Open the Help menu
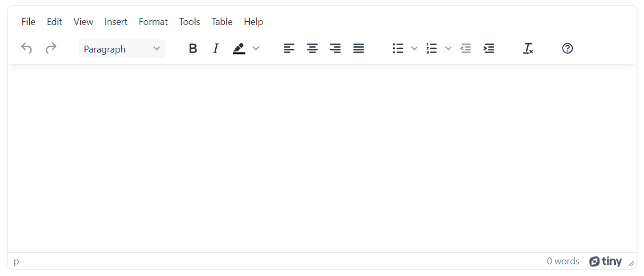 (253, 22)
